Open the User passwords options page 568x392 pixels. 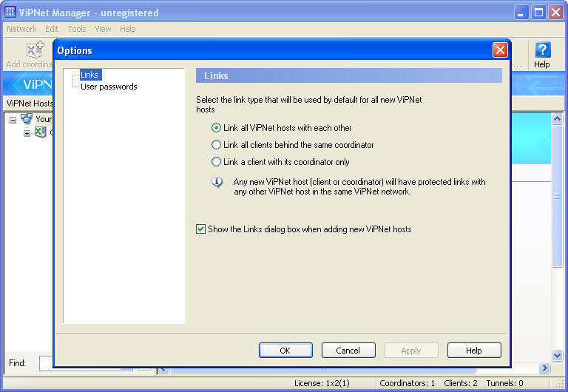(x=108, y=87)
